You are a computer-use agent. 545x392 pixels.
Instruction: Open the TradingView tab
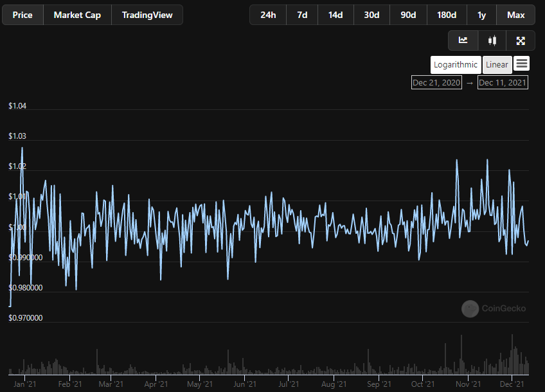click(147, 15)
